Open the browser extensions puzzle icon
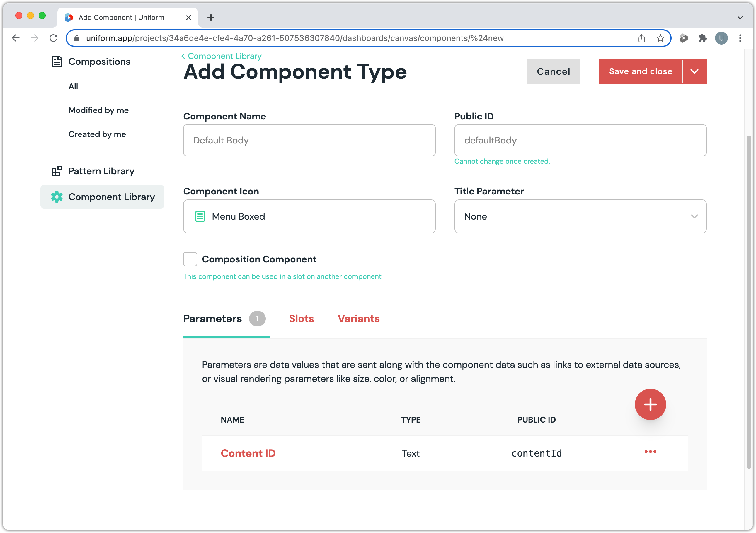The height and width of the screenshot is (533, 756). pos(702,38)
